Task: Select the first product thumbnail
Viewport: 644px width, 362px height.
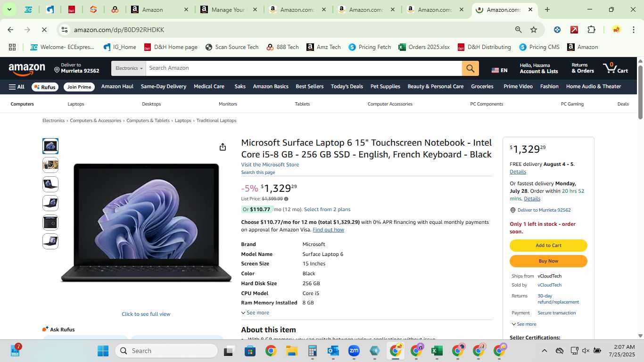Action: 50,146
